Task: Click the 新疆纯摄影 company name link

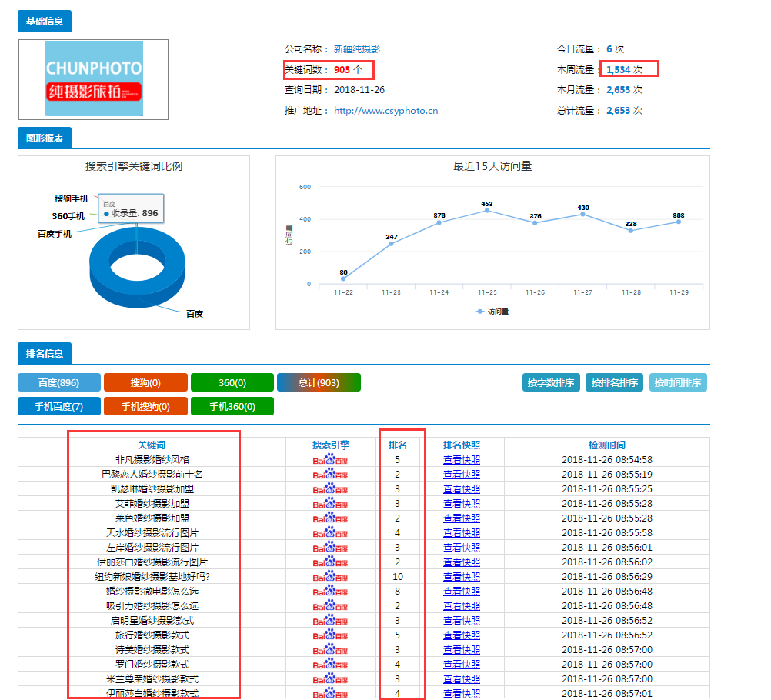Action: [x=356, y=48]
